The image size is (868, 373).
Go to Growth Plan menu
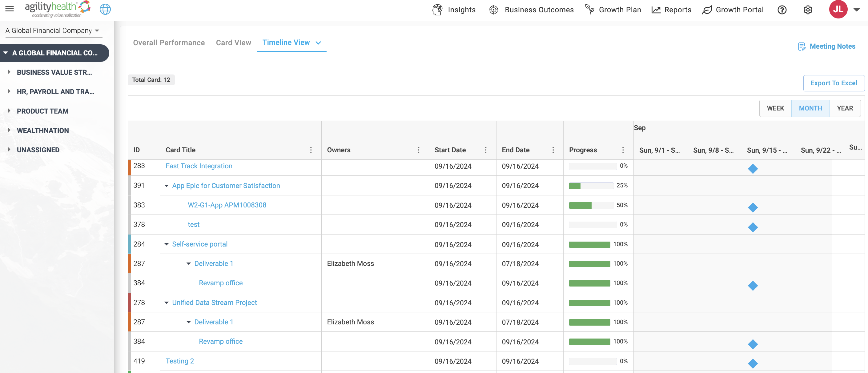[x=620, y=10]
